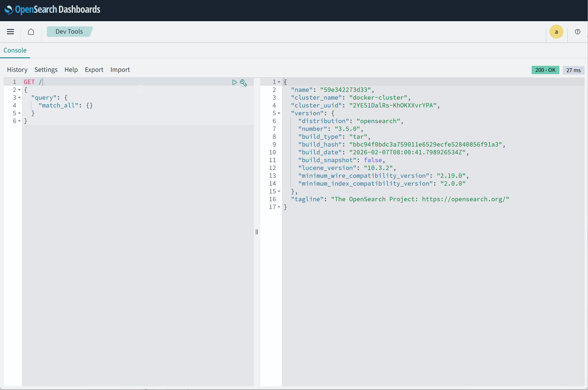Click the 200 - OK status badge
The width and height of the screenshot is (588, 390).
(545, 70)
